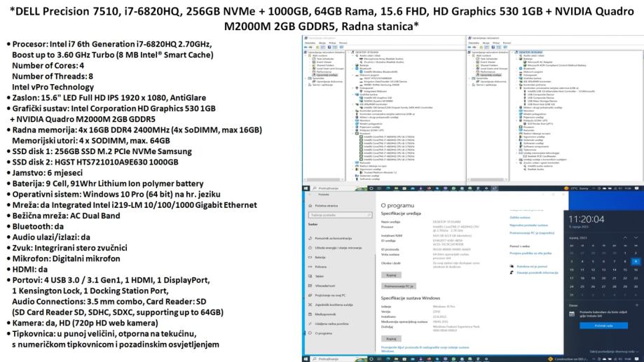The height and width of the screenshot is (362, 644).
Task: Open product key change link
Action: pyautogui.click(x=425, y=349)
